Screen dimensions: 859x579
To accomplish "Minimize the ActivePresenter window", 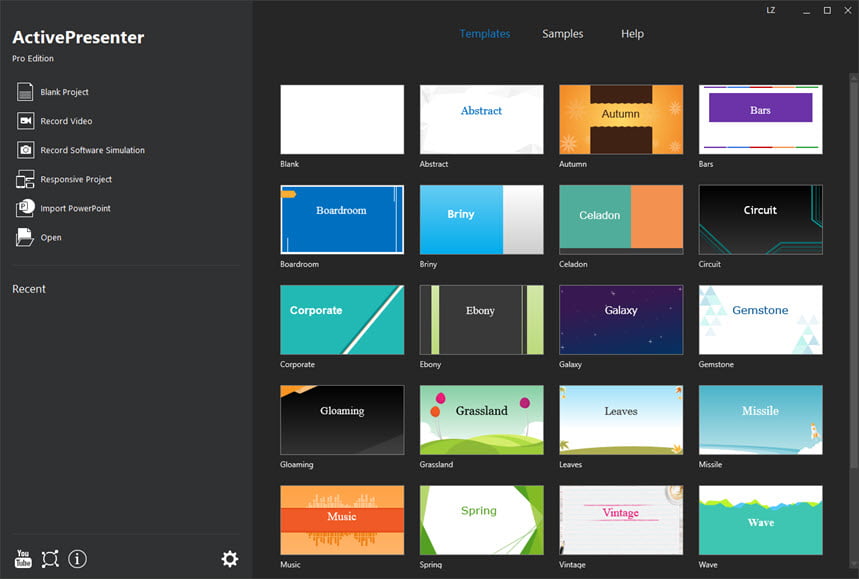I will tap(806, 11).
